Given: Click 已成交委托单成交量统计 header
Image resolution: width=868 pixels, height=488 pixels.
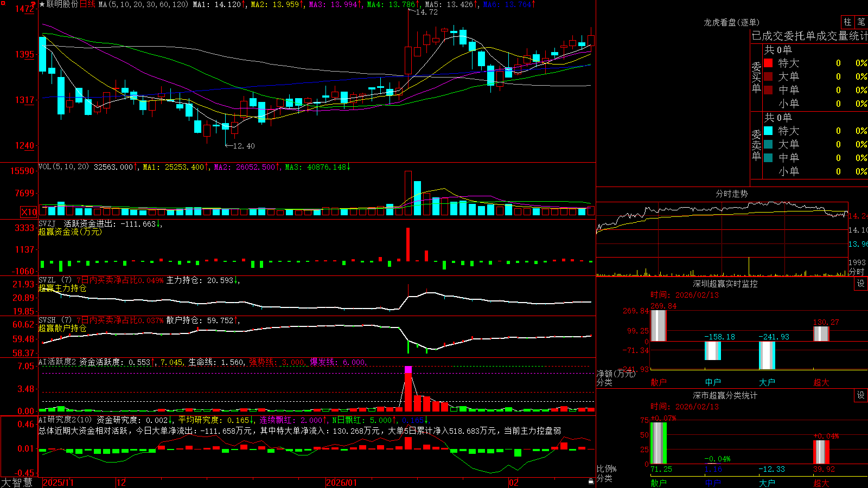Looking at the screenshot, I should click(809, 36).
